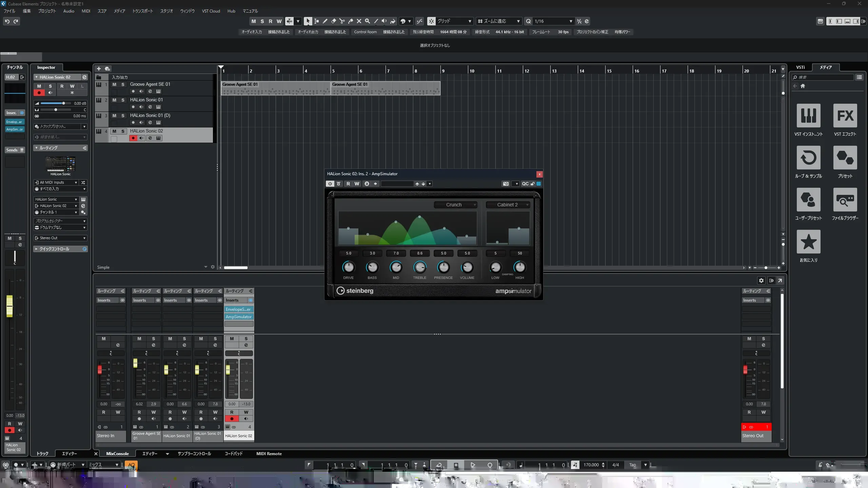Toggle AmpSimulator plugin power bypass button

pyautogui.click(x=330, y=184)
